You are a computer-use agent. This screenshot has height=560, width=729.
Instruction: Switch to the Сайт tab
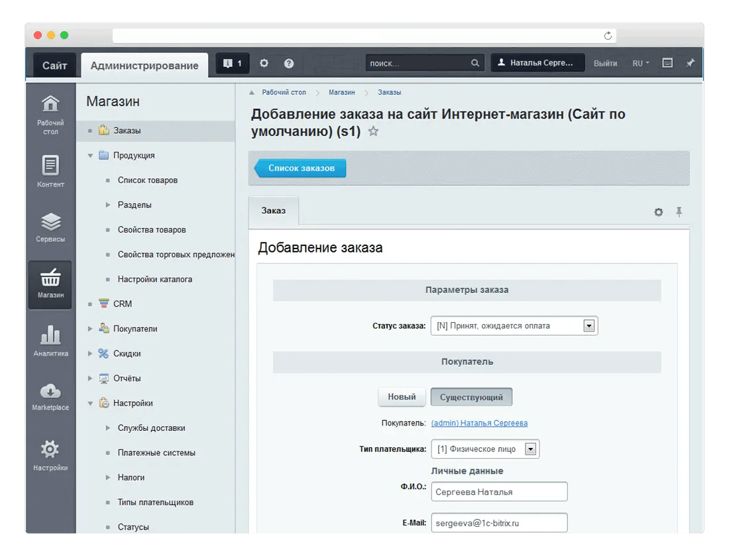pyautogui.click(x=55, y=65)
